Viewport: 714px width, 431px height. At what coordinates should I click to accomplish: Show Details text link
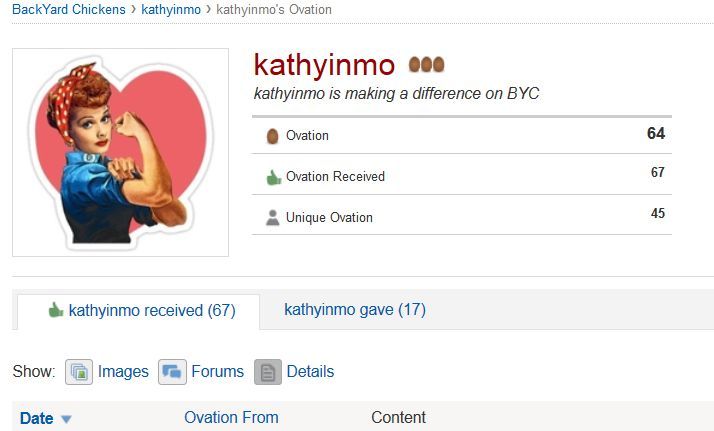(310, 372)
